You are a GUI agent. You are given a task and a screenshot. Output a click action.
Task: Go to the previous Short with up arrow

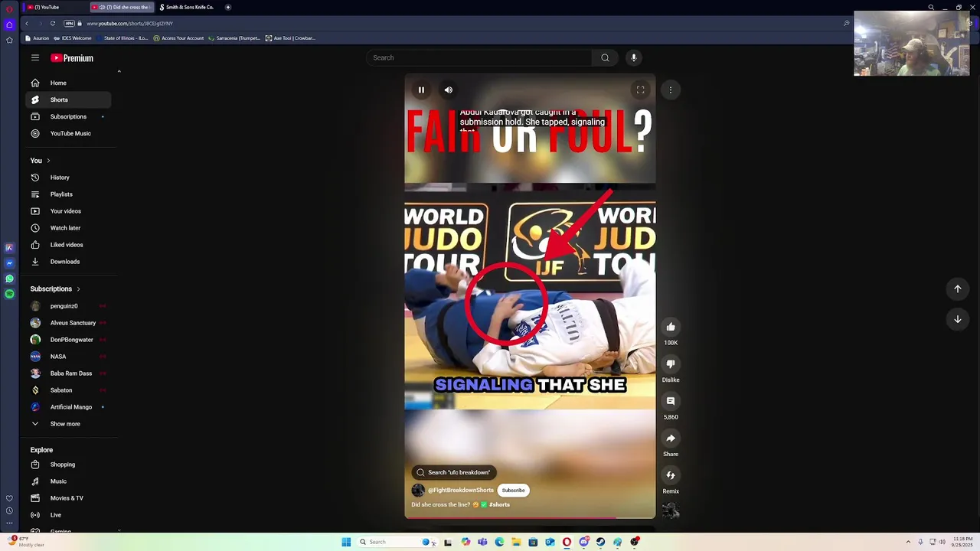tap(958, 289)
